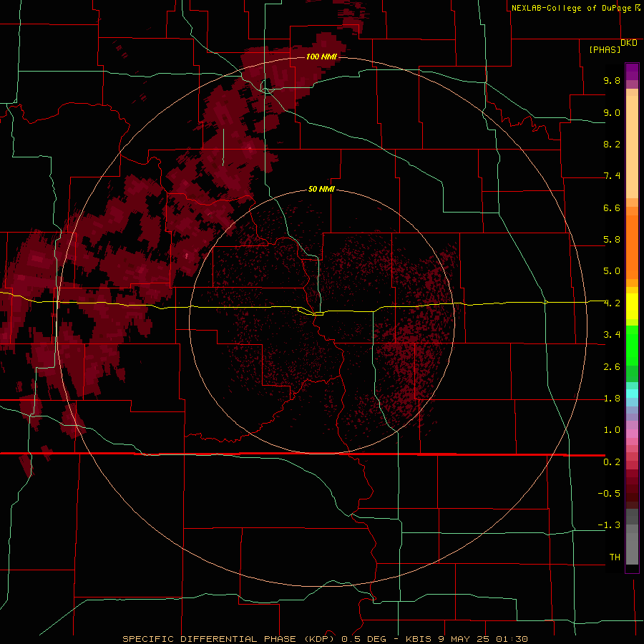Pick the cyan segment of color bar
This screenshot has height=644, width=644.
pyautogui.click(x=632, y=394)
